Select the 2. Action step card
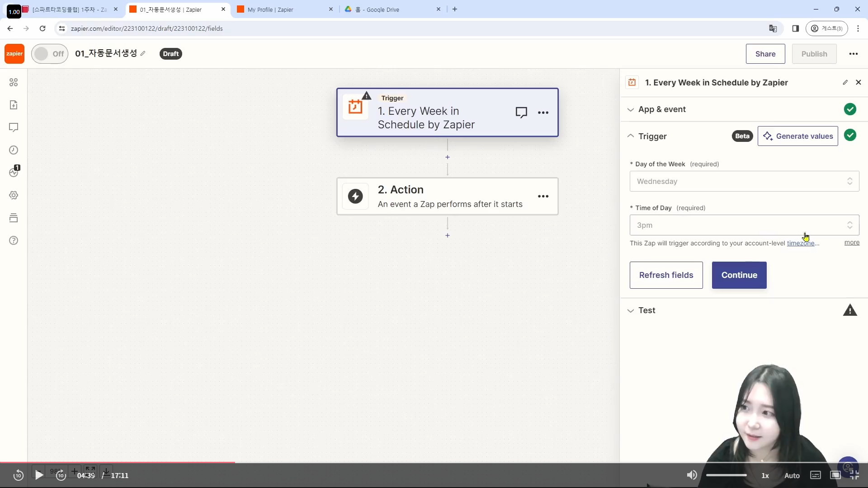Viewport: 868px width, 488px height. coord(448,196)
